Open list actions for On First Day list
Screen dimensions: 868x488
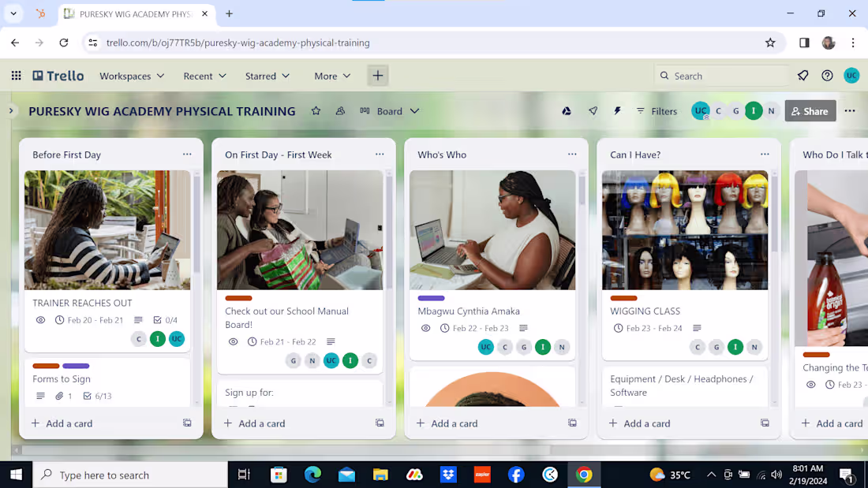pyautogui.click(x=380, y=155)
